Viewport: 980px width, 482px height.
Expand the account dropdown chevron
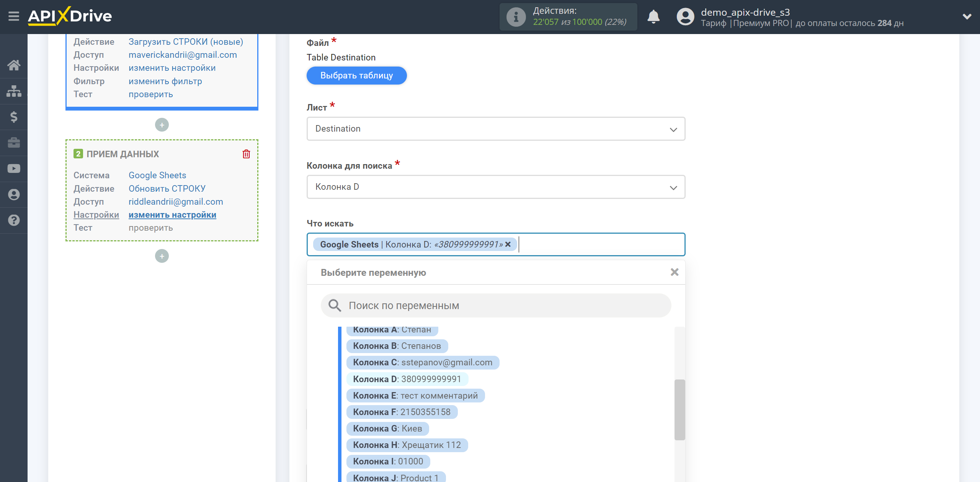967,16
